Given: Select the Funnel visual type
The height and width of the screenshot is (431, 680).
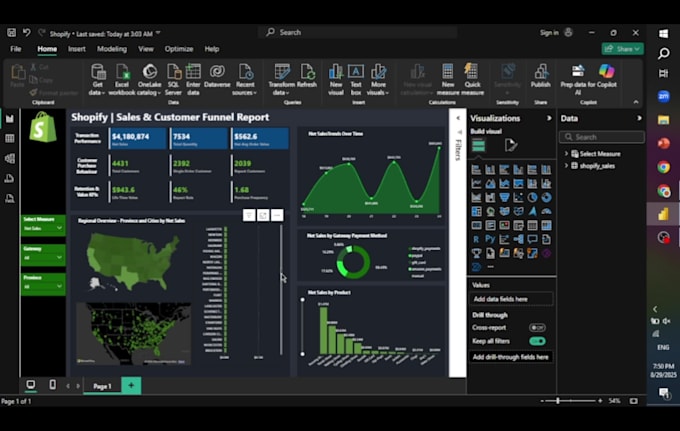Looking at the screenshot, I should [504, 198].
